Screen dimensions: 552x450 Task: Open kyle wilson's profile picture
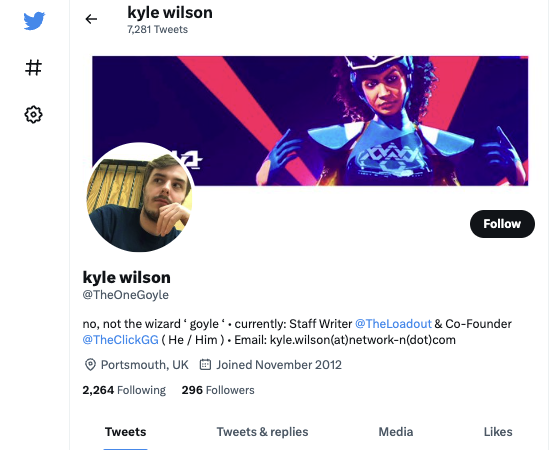click(x=140, y=197)
